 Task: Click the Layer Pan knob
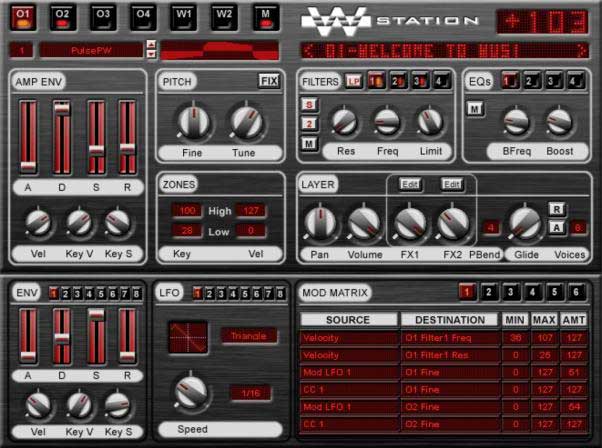pyautogui.click(x=320, y=223)
